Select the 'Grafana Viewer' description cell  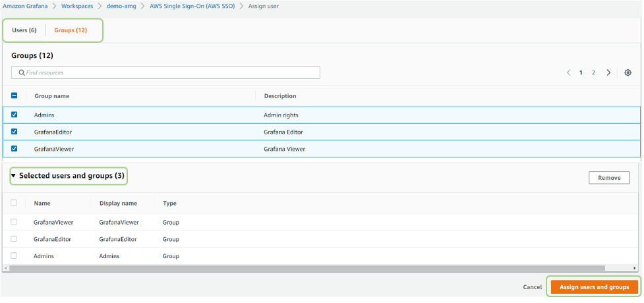[x=284, y=149]
